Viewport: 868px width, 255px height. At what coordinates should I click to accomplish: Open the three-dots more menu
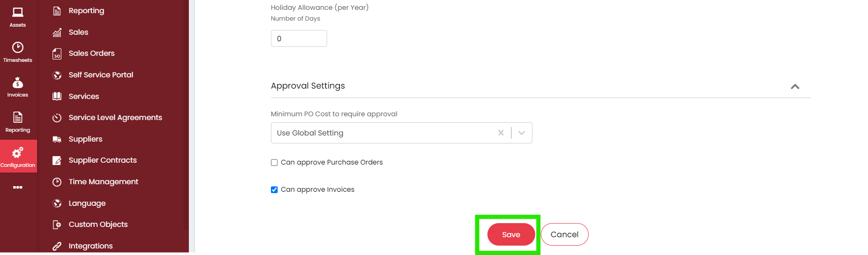pos(18,187)
